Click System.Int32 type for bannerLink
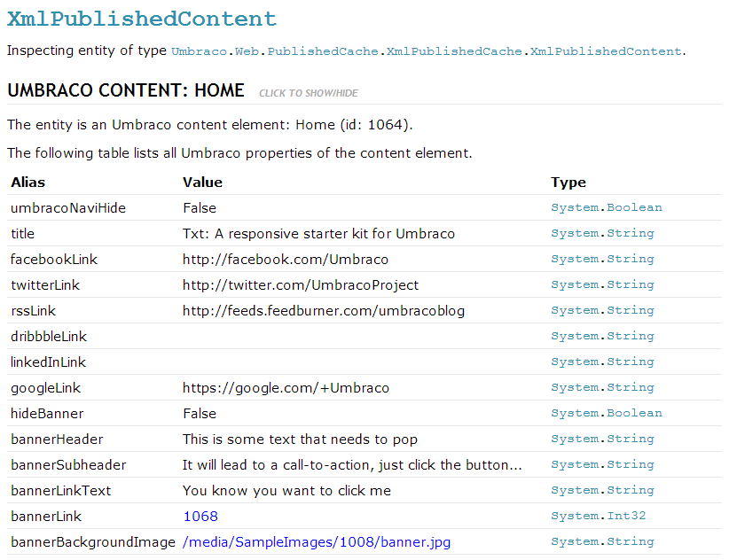This screenshot has height=560, width=729. click(599, 516)
